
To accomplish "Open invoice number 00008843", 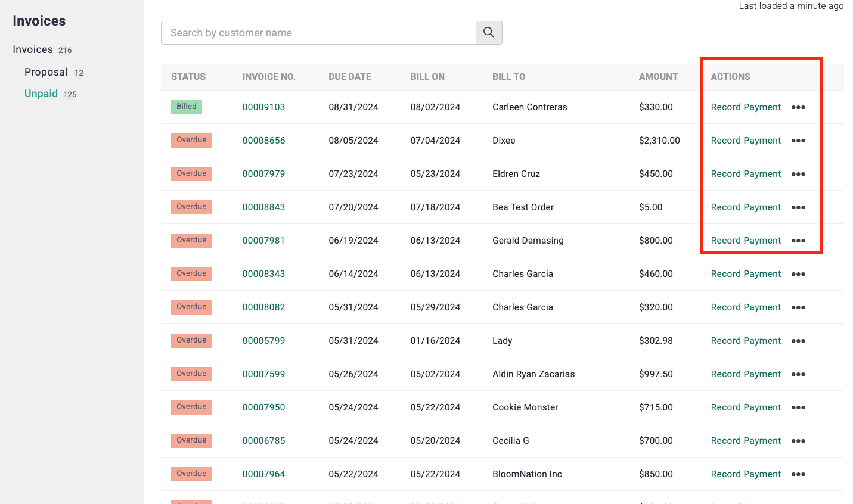I will 263,207.
